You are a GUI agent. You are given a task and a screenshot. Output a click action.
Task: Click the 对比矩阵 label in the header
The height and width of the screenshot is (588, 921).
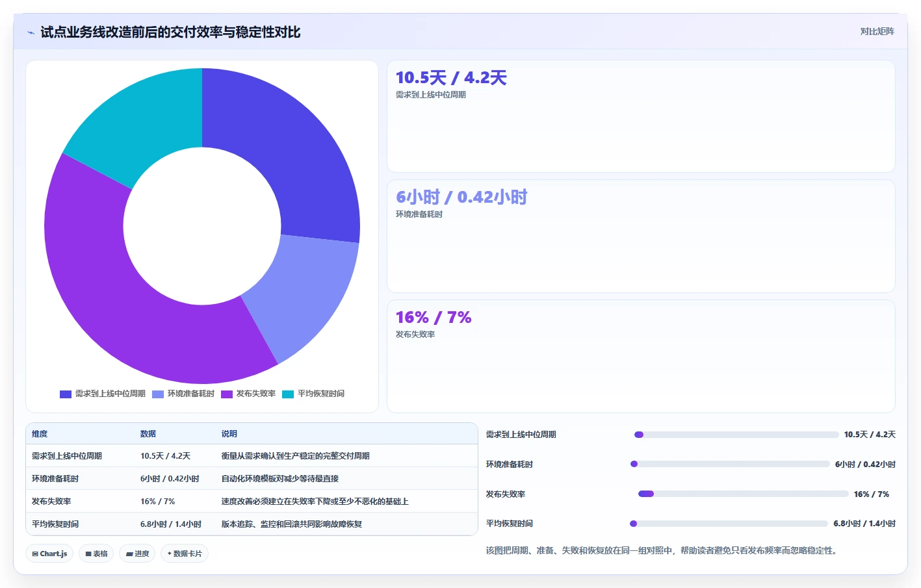(877, 31)
